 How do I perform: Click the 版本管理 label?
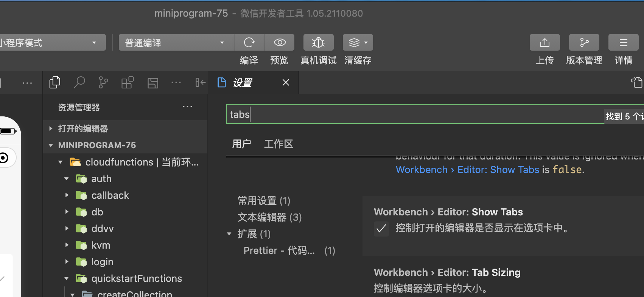pos(584,60)
